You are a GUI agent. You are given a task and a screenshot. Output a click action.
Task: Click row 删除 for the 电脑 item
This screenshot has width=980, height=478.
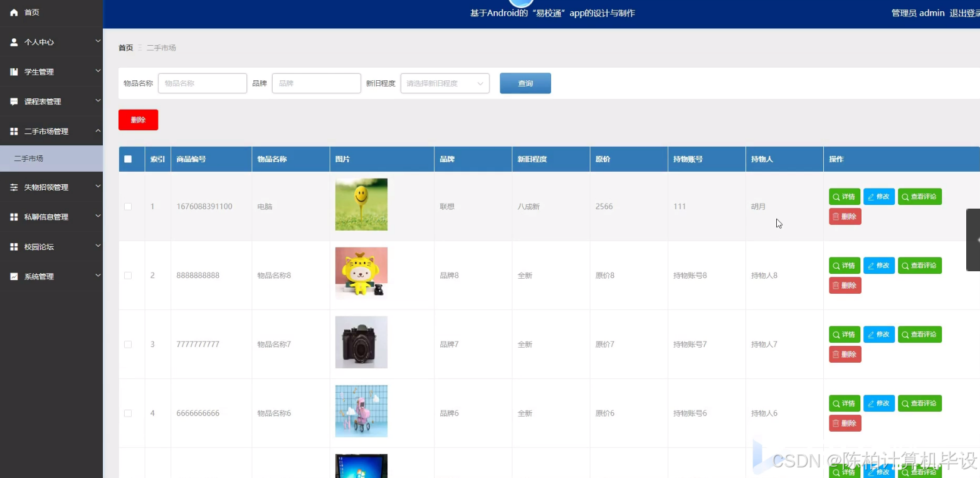[845, 217]
